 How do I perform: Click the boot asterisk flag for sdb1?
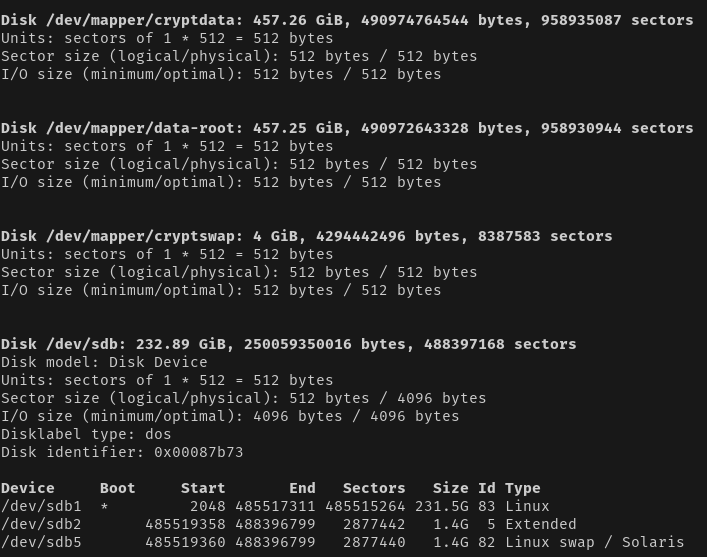click(104, 507)
